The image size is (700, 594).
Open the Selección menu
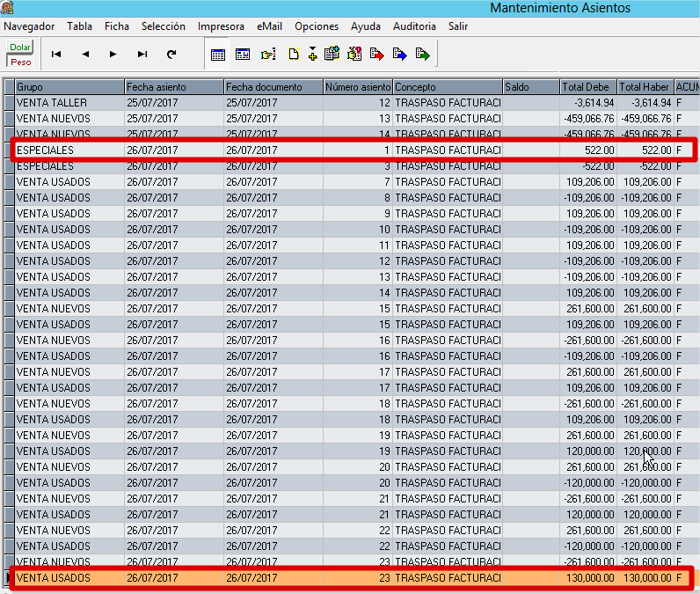(163, 26)
